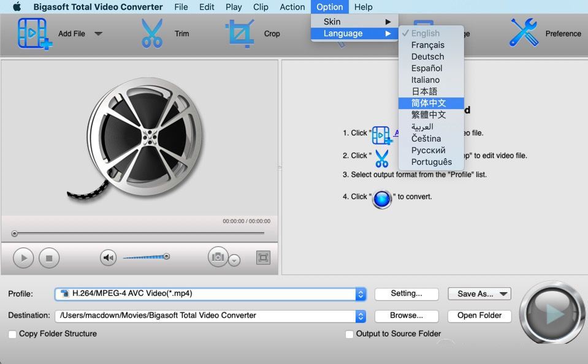Open the Bigasoft Total Video Converter app menu

tap(98, 7)
